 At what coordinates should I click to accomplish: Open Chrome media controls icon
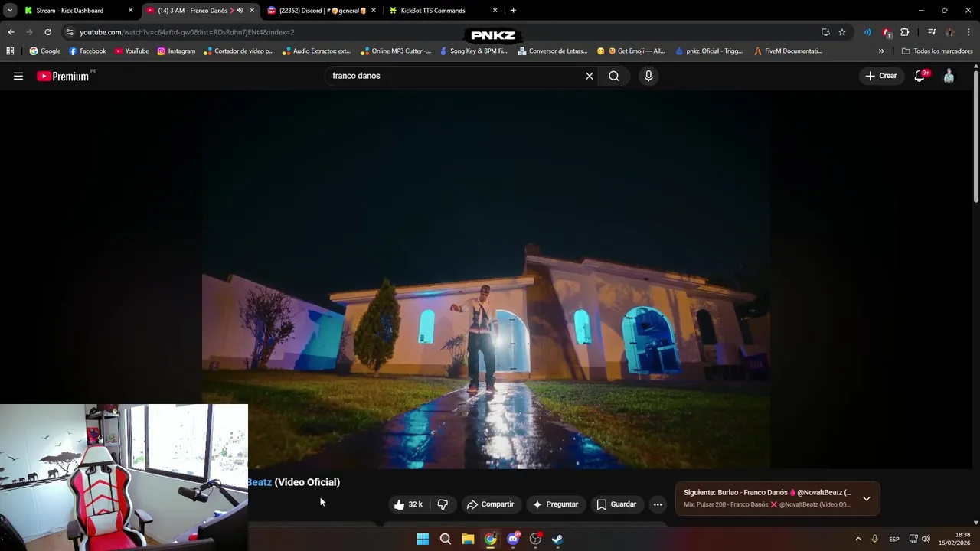pos(932,32)
